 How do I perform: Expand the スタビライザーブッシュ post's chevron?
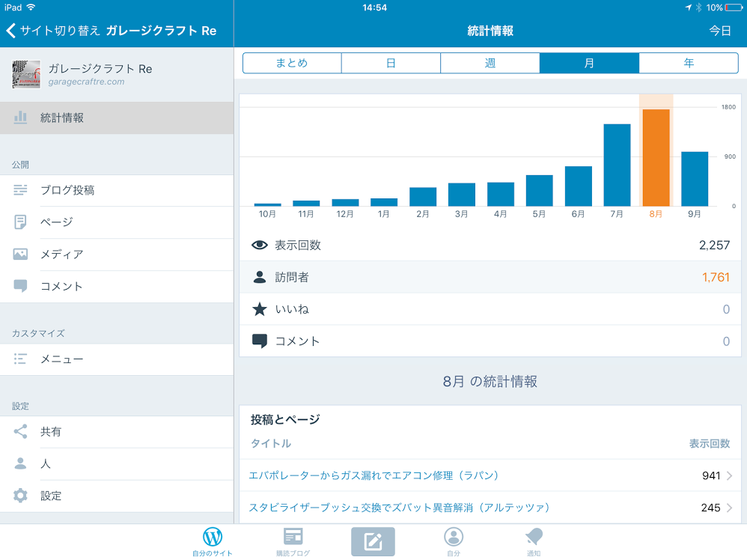pos(729,508)
